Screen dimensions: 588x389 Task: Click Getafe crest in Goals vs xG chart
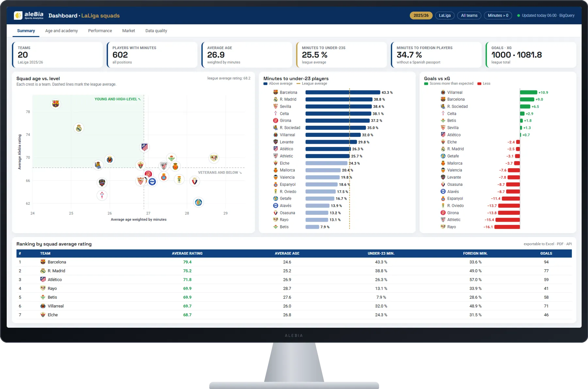click(443, 156)
